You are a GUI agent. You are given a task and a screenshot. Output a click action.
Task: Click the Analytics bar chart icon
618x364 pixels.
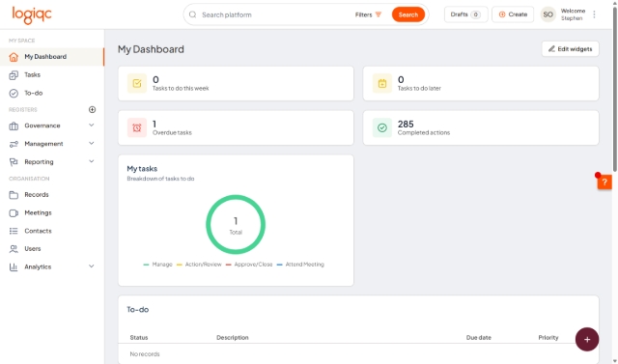tap(14, 266)
